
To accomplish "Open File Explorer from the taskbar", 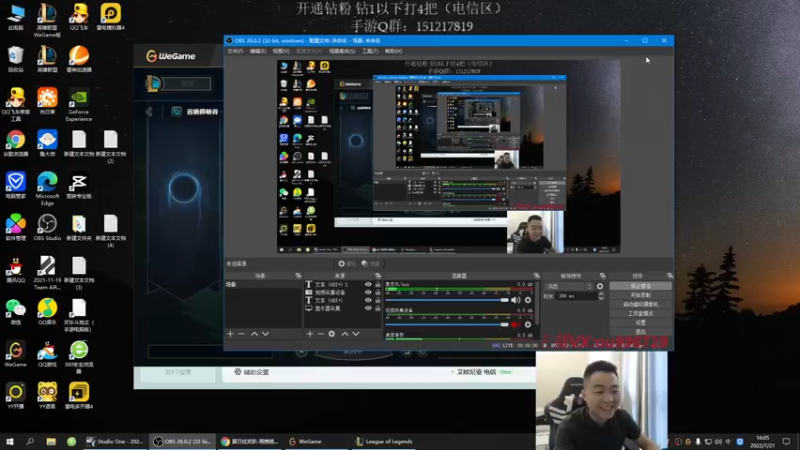I will (x=51, y=441).
